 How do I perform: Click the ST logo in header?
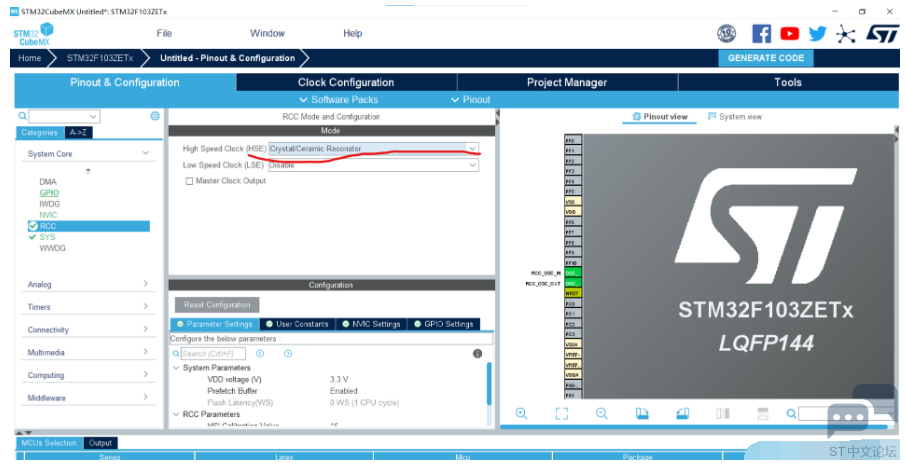tap(882, 34)
